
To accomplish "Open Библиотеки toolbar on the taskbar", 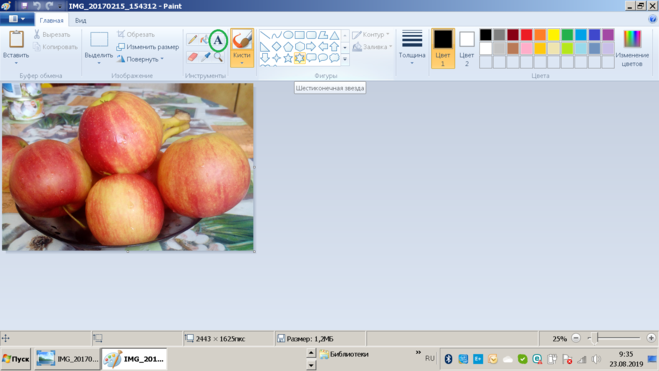I will 345,354.
